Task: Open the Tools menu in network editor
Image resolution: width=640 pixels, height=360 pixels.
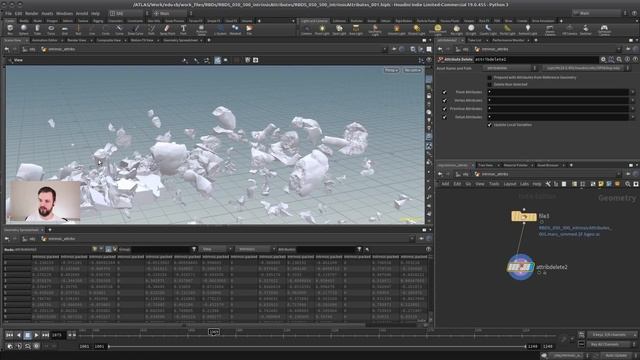Action: (494, 184)
